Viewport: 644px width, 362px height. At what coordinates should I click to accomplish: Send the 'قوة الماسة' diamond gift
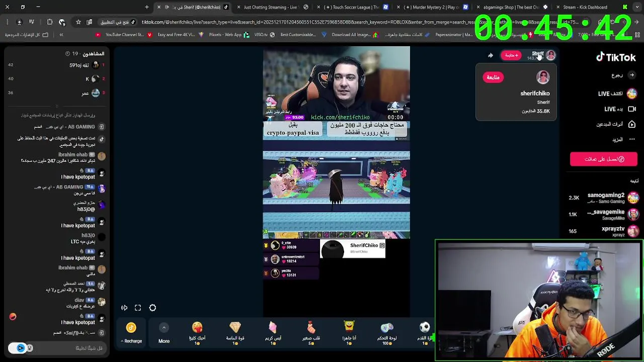(x=235, y=333)
